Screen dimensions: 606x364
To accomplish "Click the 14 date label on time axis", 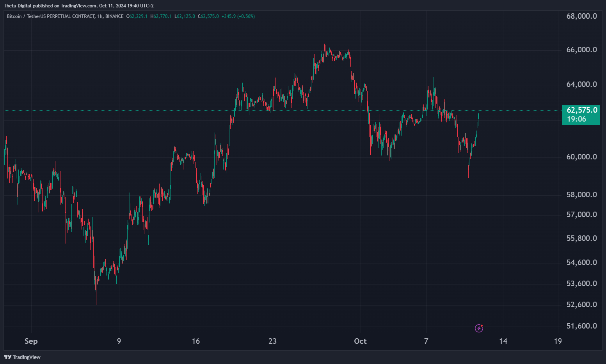I will pyautogui.click(x=503, y=341).
